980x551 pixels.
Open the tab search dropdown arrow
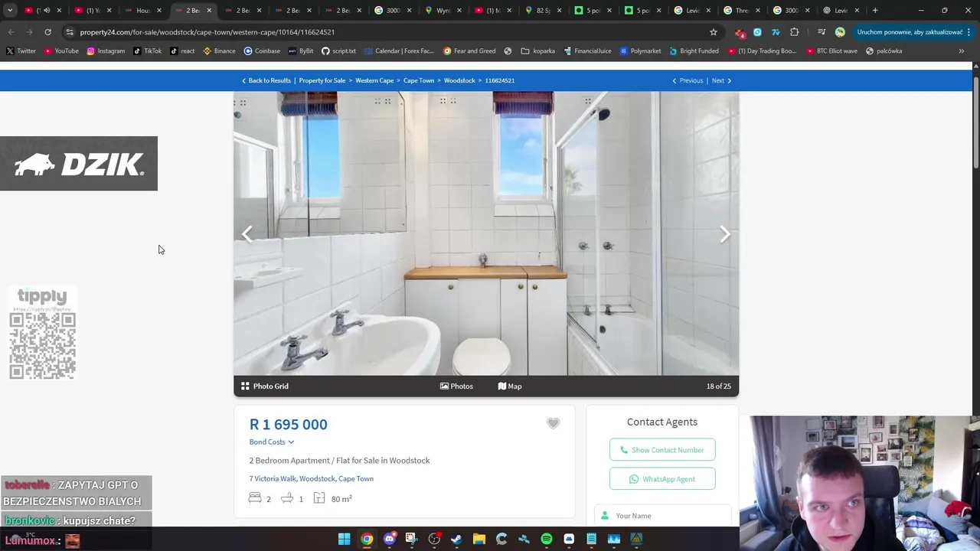pyautogui.click(x=10, y=11)
